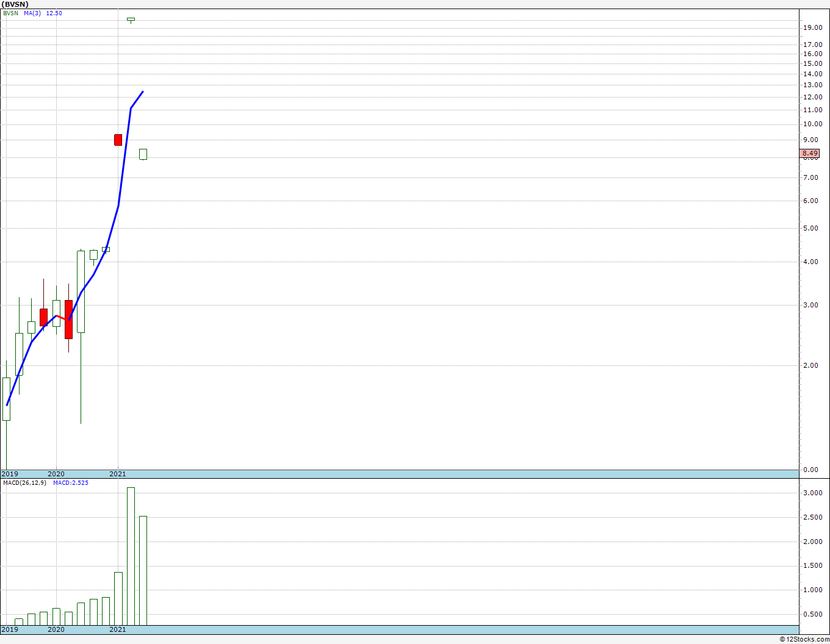Click 2019 on the price chart timeline

(x=10, y=474)
